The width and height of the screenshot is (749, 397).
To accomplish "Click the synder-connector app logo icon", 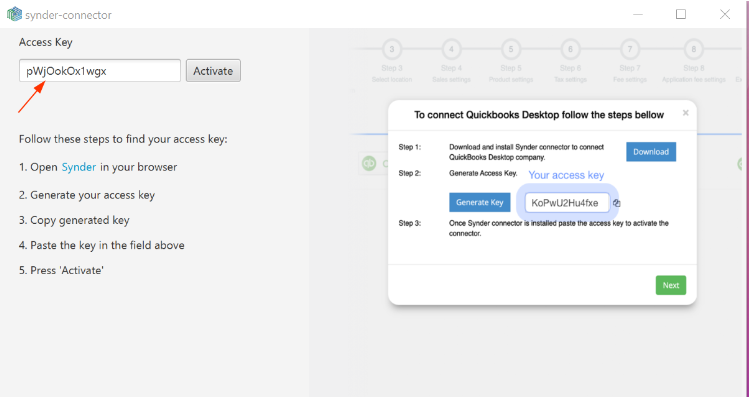I will 14,14.
